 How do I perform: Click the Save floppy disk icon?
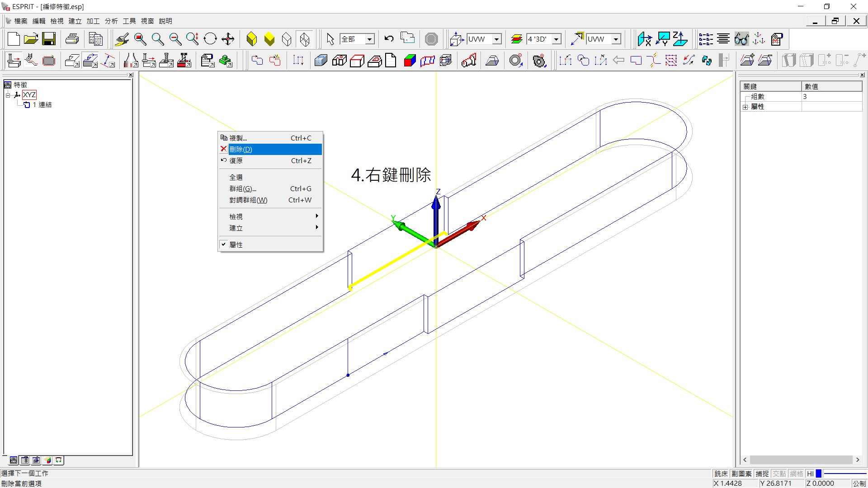pyautogui.click(x=49, y=39)
